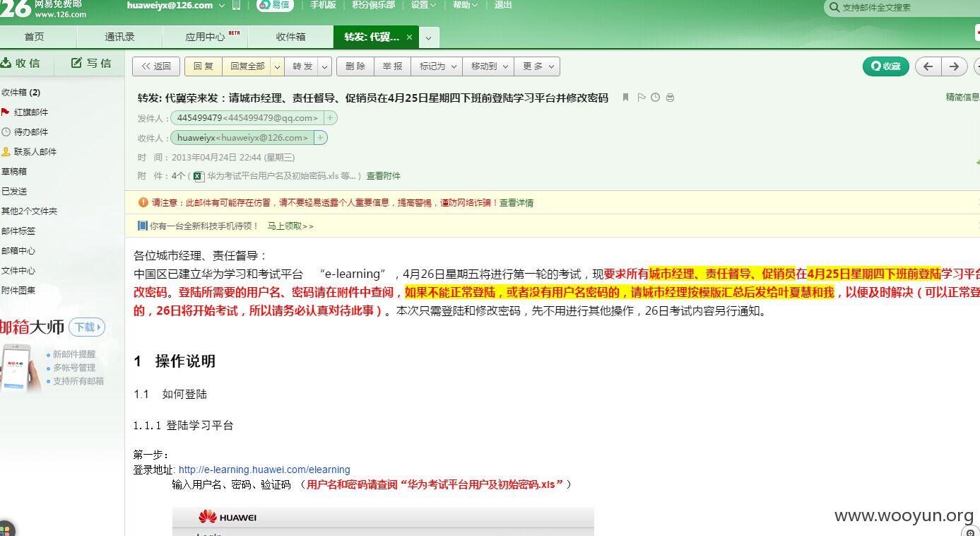The image size is (980, 536).
Task: Open 邮件标签 in sidebar
Action: click(x=18, y=231)
